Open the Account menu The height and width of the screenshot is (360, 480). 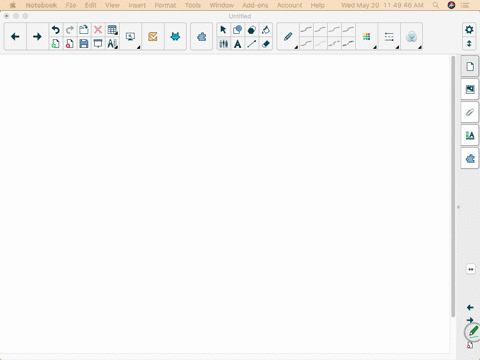click(x=289, y=5)
